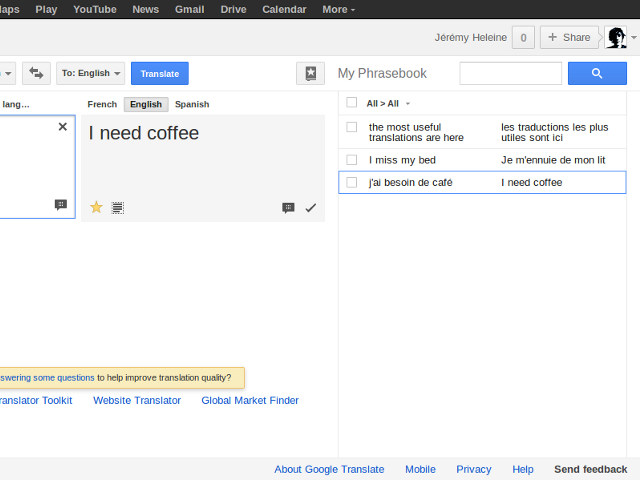Screen dimensions: 640x480
Task: Swap source and target languages icon
Action: coord(36,73)
